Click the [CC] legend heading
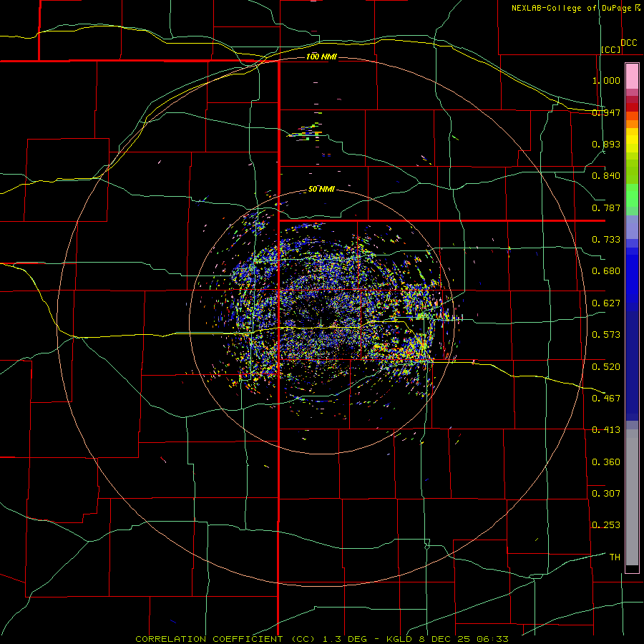This screenshot has width=644, height=644. coord(611,49)
